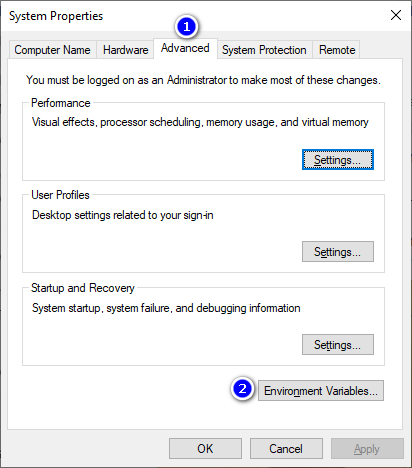Click the blue step 1 marker
Image resolution: width=412 pixels, height=468 pixels.
186,27
